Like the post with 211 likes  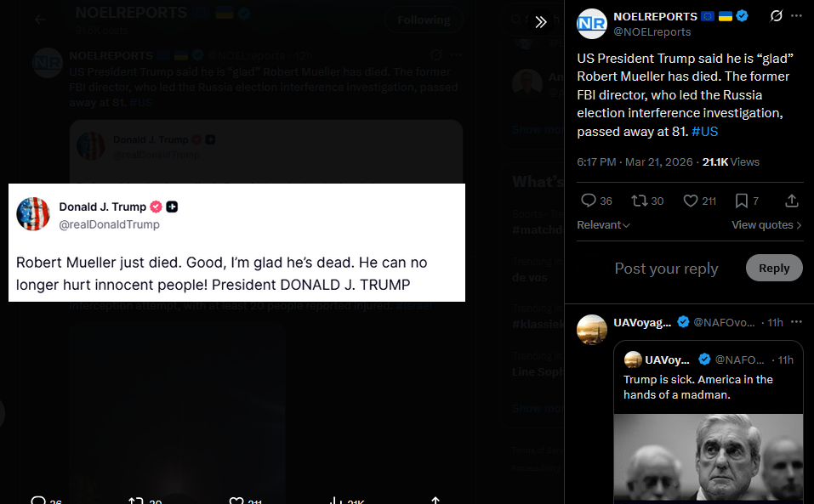(699, 201)
